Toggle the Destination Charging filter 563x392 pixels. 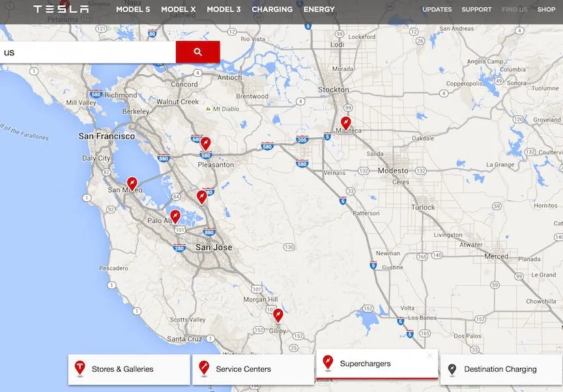pyautogui.click(x=500, y=369)
